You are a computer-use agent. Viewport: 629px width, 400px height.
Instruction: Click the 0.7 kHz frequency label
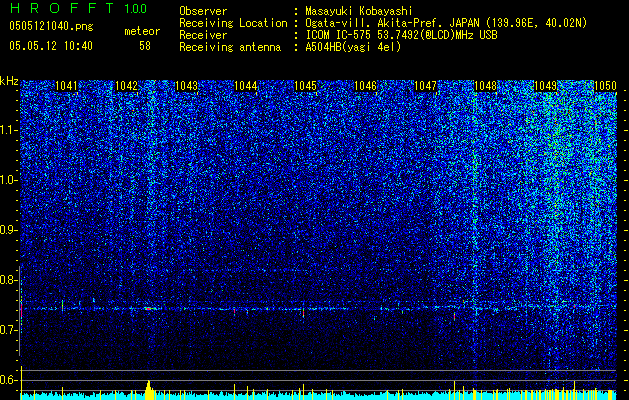[x=9, y=330]
